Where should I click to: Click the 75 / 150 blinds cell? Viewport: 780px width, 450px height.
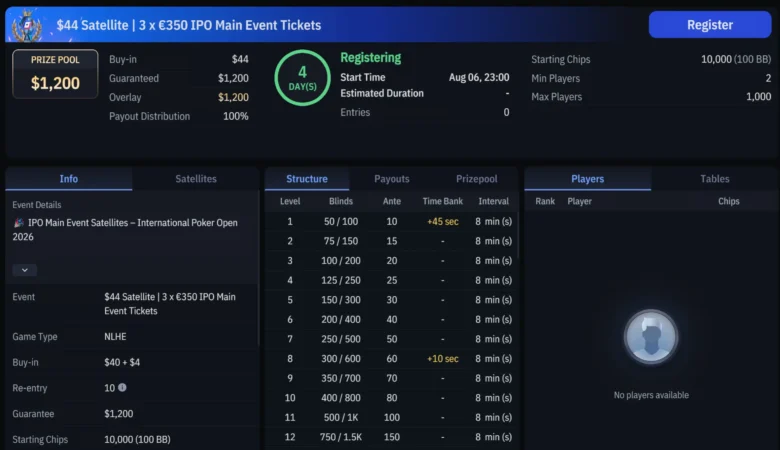tap(341, 241)
